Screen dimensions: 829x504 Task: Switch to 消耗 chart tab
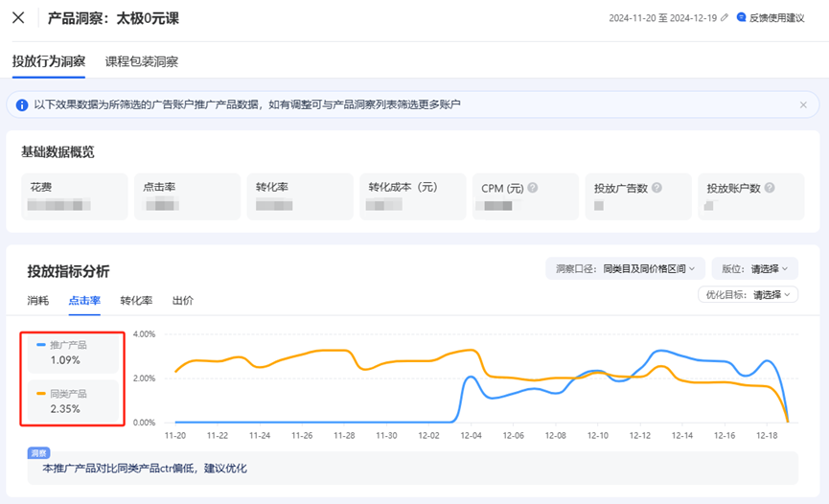click(38, 301)
